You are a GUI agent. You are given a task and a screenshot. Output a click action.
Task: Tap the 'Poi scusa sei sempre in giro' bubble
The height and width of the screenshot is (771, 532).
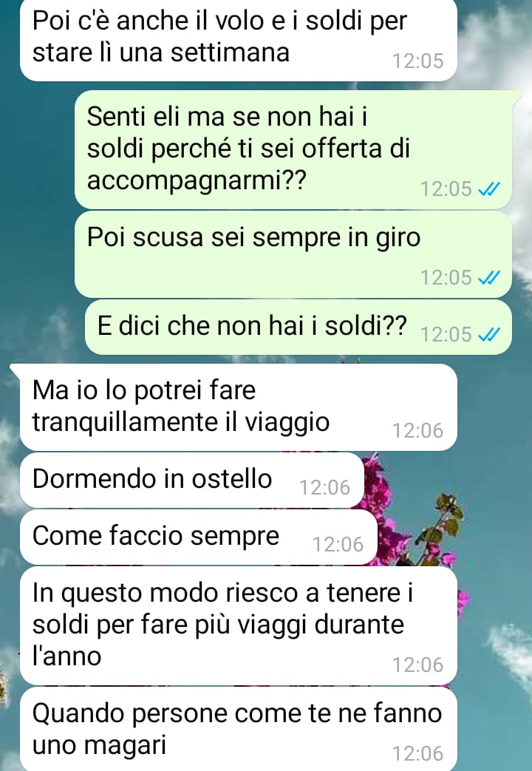(293, 255)
